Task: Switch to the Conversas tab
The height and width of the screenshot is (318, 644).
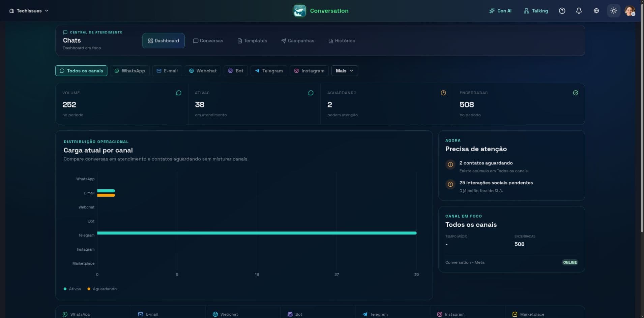Action: 208,41
